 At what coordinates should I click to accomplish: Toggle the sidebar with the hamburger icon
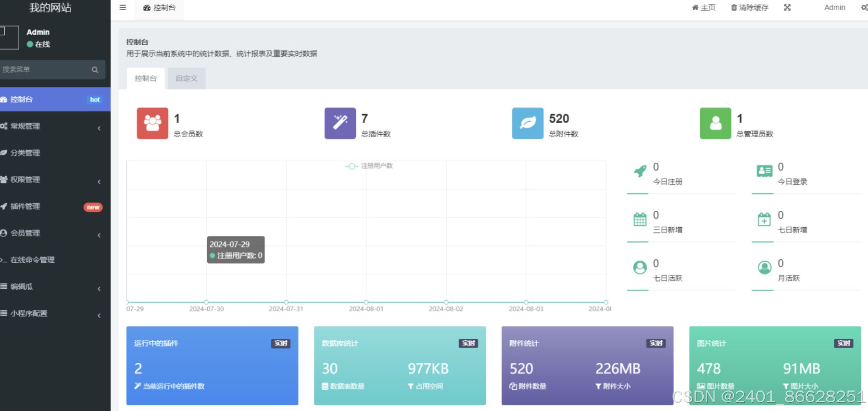[x=123, y=7]
